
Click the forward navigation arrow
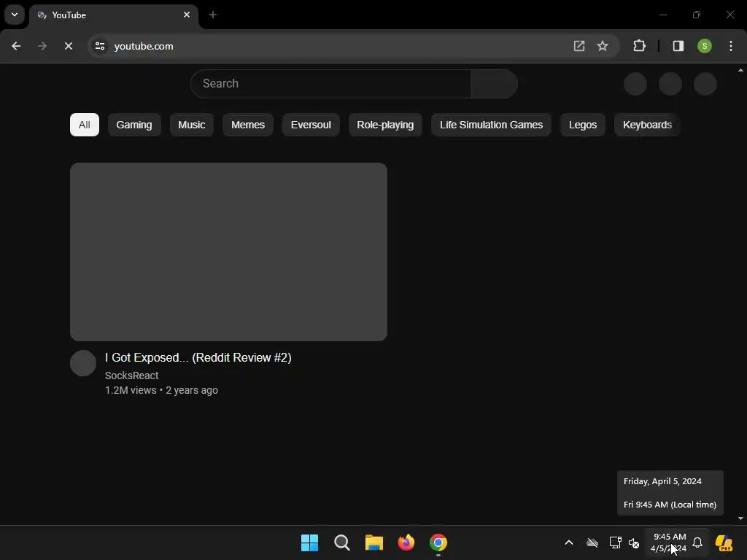[42, 46]
